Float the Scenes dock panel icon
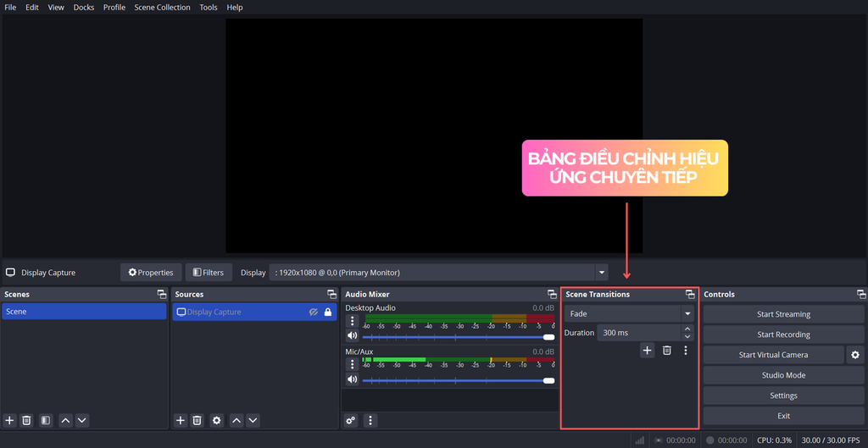 click(x=161, y=294)
